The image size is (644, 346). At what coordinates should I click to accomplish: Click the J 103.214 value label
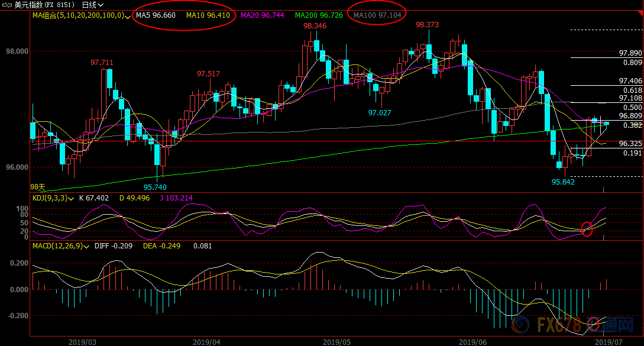coord(176,198)
